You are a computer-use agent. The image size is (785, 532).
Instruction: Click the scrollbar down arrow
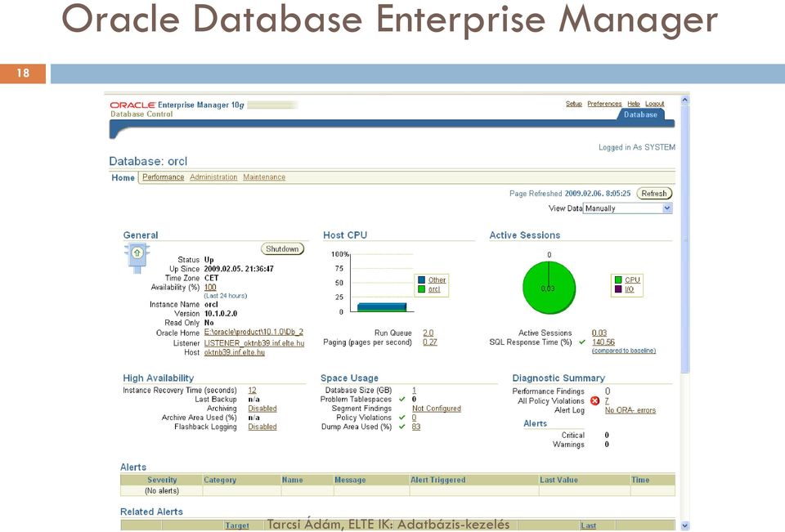click(685, 525)
